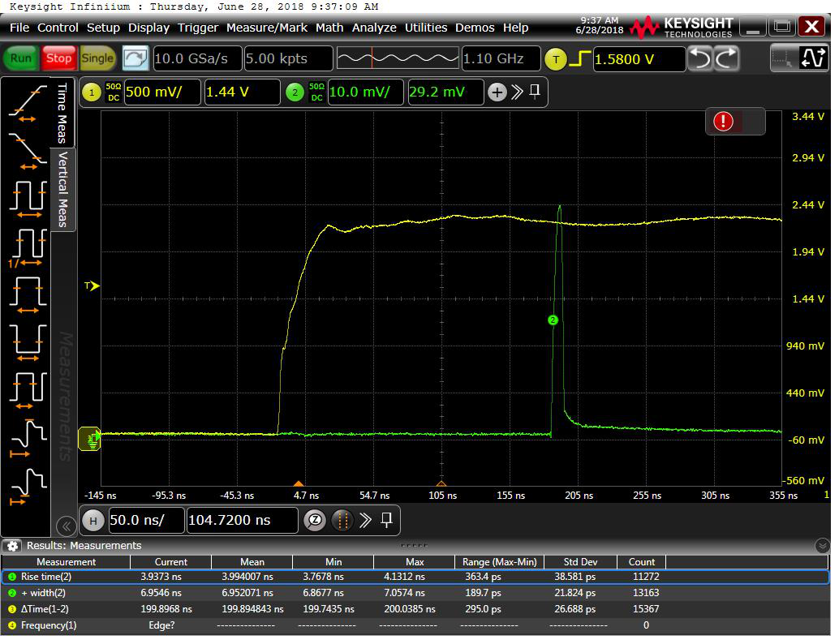Collapse the Results panel with down arrow
Image resolution: width=839 pixels, height=644 pixels.
pyautogui.click(x=822, y=546)
